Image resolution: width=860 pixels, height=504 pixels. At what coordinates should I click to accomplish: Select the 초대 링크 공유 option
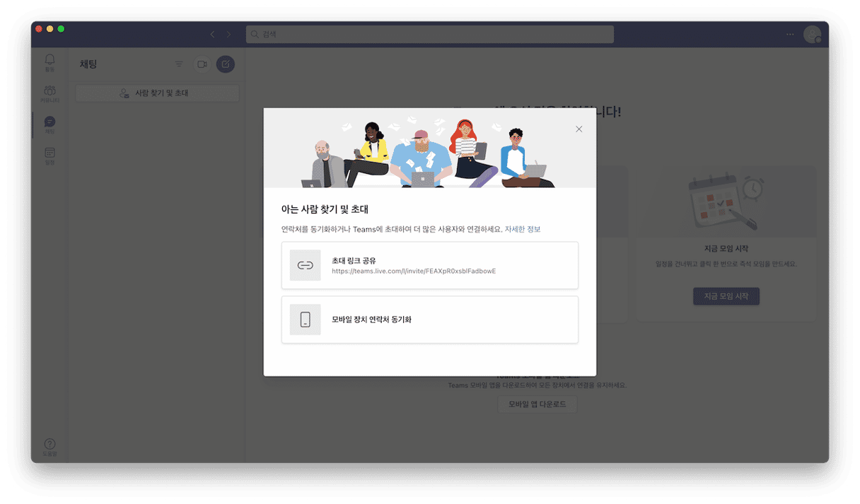430,265
